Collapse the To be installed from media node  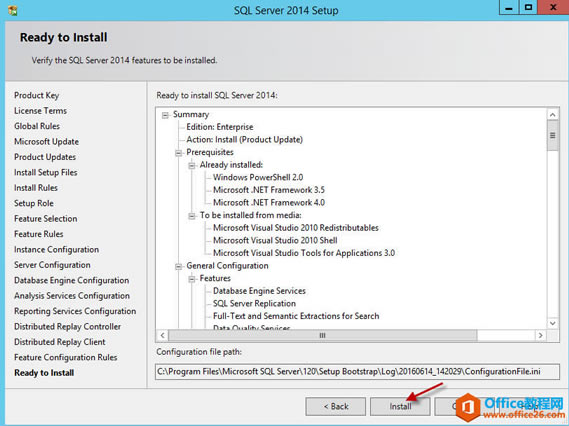coord(192,216)
